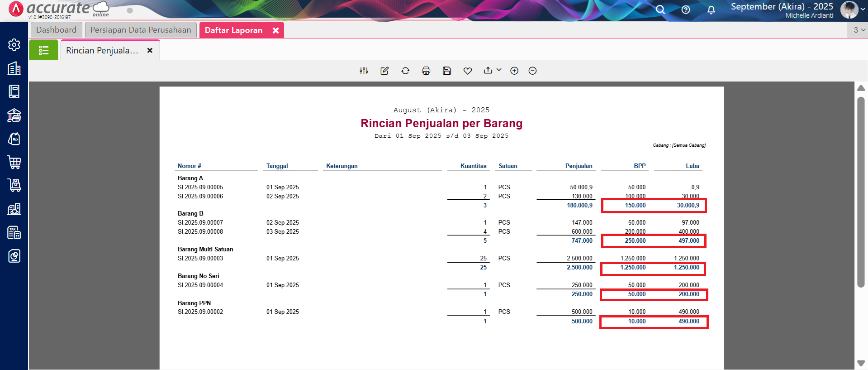Open the tab count dropdown showing 3
Image resolution: width=868 pixels, height=370 pixels.
pos(859,30)
